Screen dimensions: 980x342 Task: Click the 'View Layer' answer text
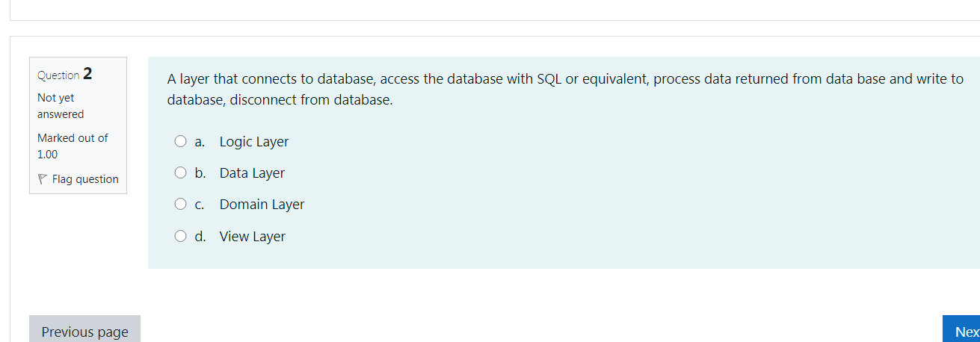pos(253,237)
